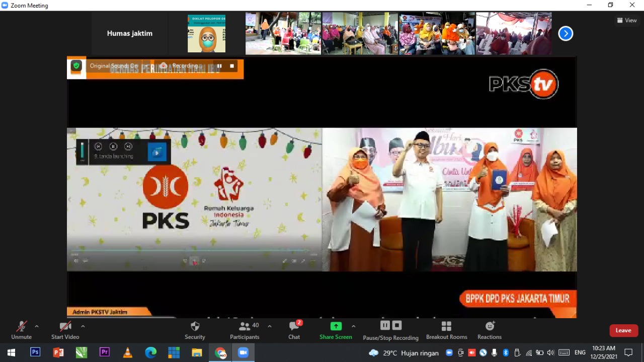This screenshot has width=644, height=362.
Task: Open the View layout menu
Action: [x=627, y=21]
